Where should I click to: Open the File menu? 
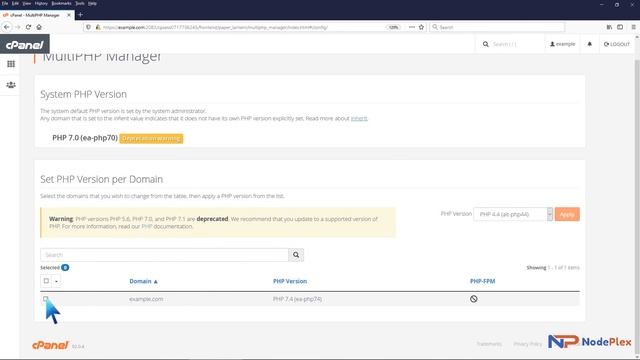(x=5, y=3)
